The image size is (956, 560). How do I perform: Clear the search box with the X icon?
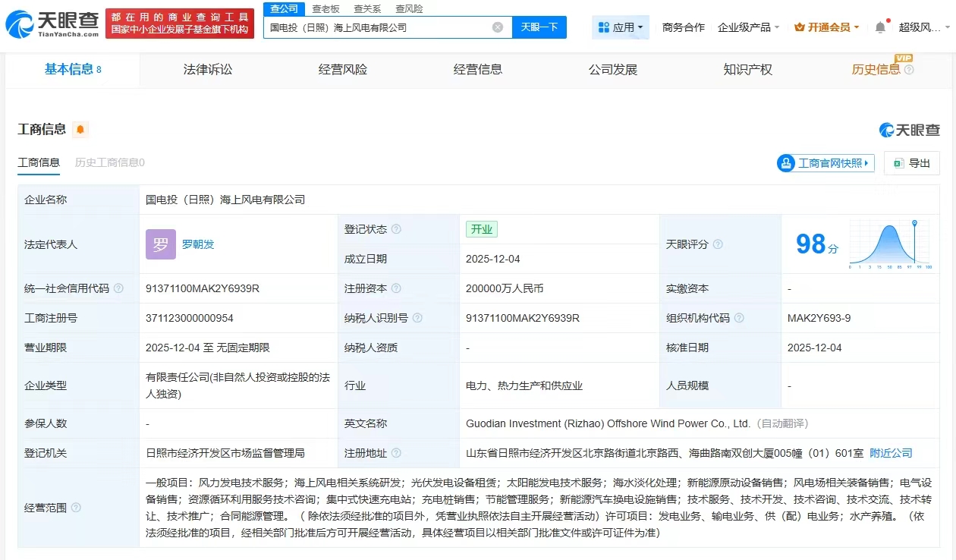(498, 27)
